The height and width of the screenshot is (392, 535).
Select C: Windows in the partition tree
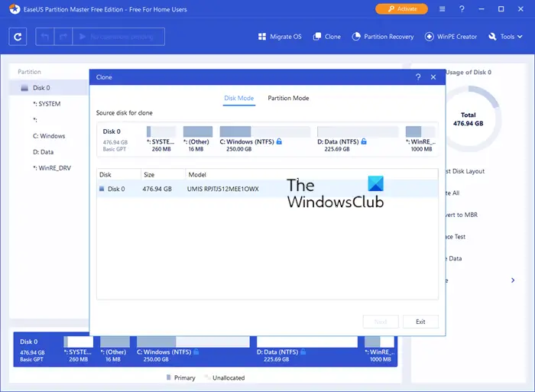(49, 136)
